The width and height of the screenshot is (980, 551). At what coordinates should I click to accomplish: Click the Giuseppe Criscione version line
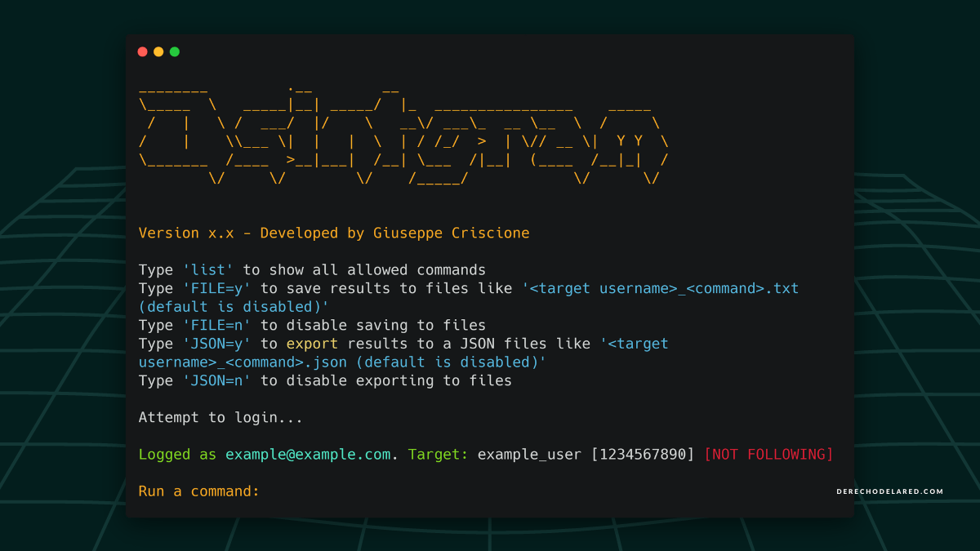click(334, 233)
